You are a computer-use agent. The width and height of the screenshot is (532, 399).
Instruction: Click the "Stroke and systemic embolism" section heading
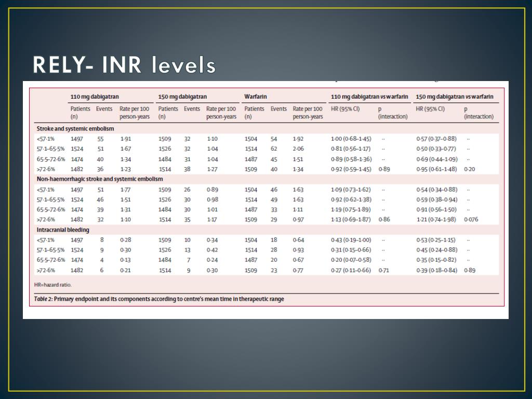[75, 129]
